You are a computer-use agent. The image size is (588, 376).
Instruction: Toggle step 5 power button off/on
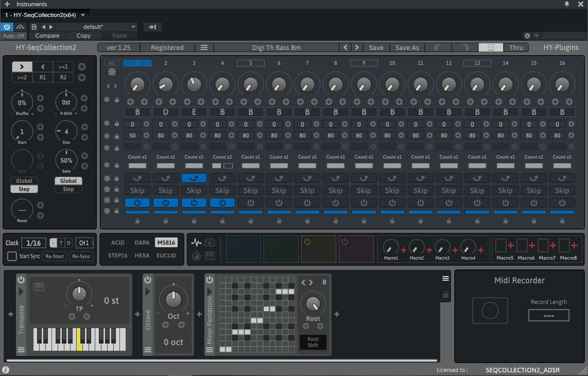(251, 202)
